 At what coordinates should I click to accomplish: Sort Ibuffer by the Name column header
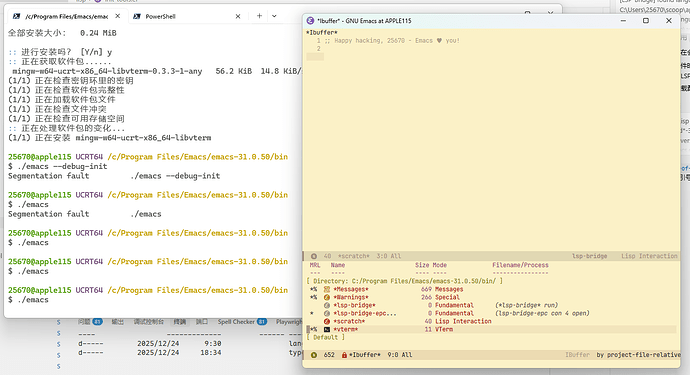(338, 265)
